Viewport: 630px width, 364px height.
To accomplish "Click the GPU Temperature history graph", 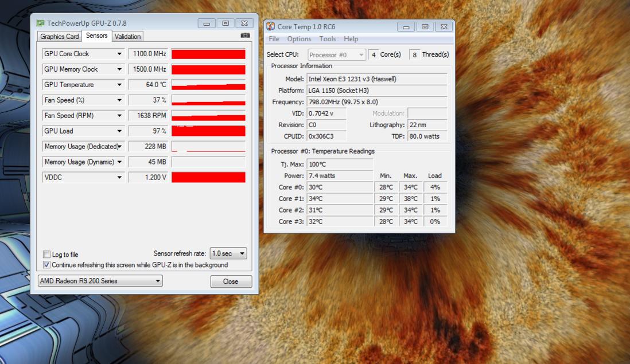I will [x=208, y=85].
